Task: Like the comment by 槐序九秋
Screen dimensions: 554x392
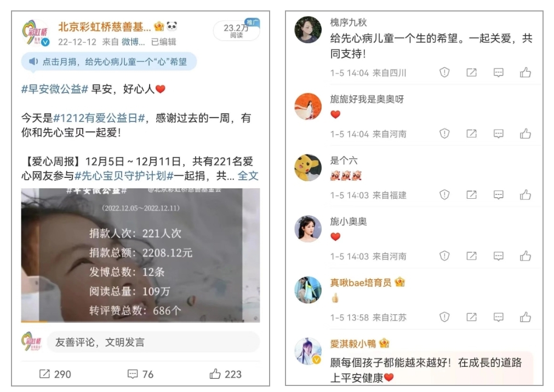Action: (526, 73)
